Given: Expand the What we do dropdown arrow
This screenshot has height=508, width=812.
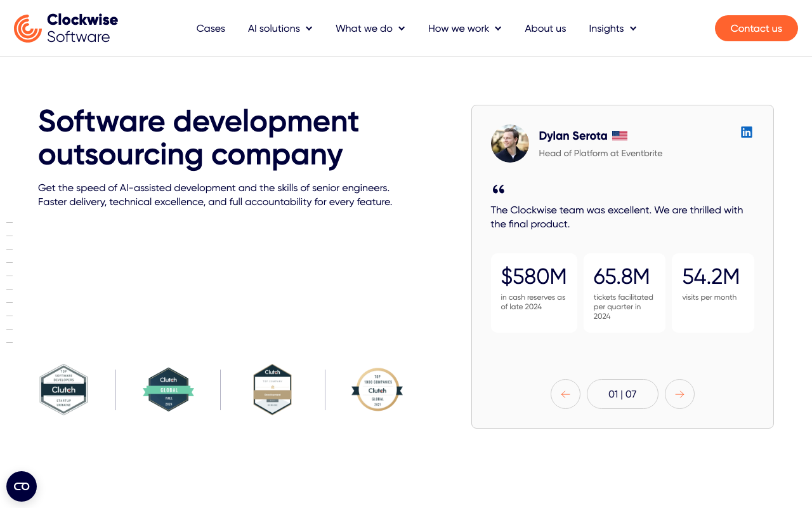Looking at the screenshot, I should click(402, 29).
